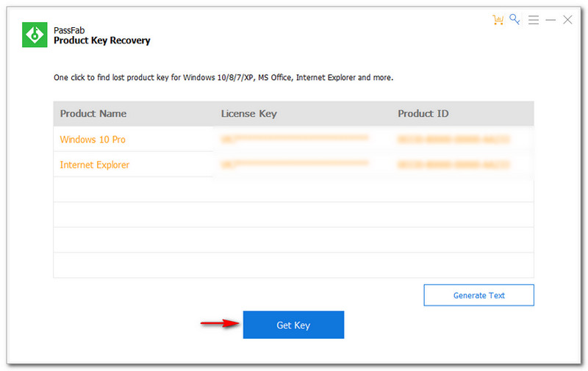Click the Internet Explorer license key cell
Screen dimensions: 588x371
[x=294, y=165]
